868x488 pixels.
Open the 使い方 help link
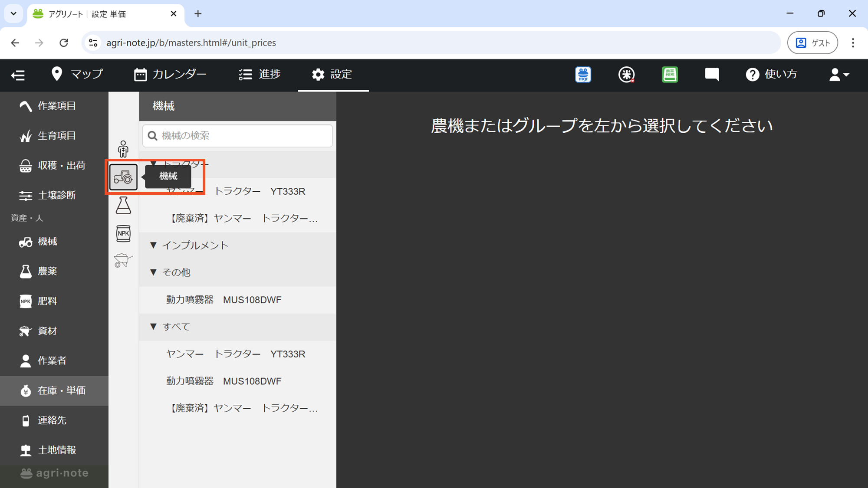click(x=772, y=74)
